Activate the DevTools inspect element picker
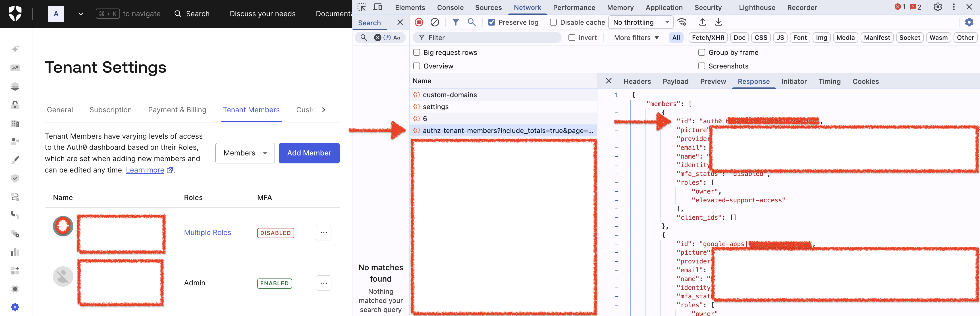This screenshot has height=316, width=980. (362, 7)
